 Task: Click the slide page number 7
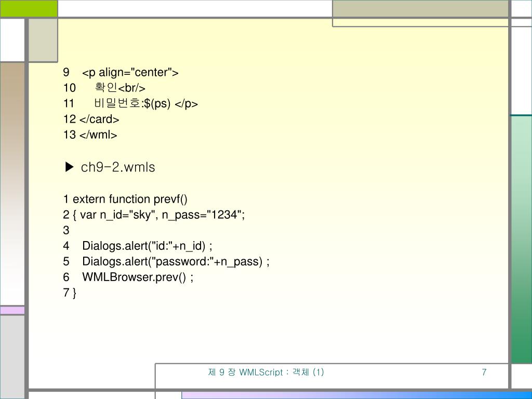[x=484, y=372]
